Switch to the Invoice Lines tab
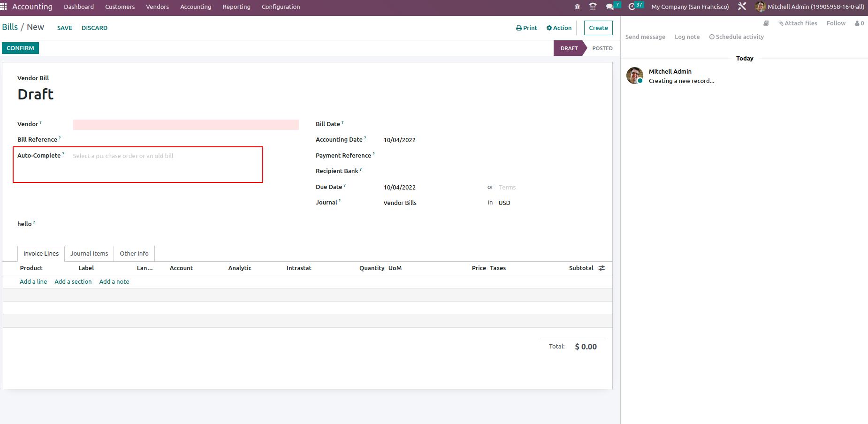The width and height of the screenshot is (868, 424). [x=41, y=253]
